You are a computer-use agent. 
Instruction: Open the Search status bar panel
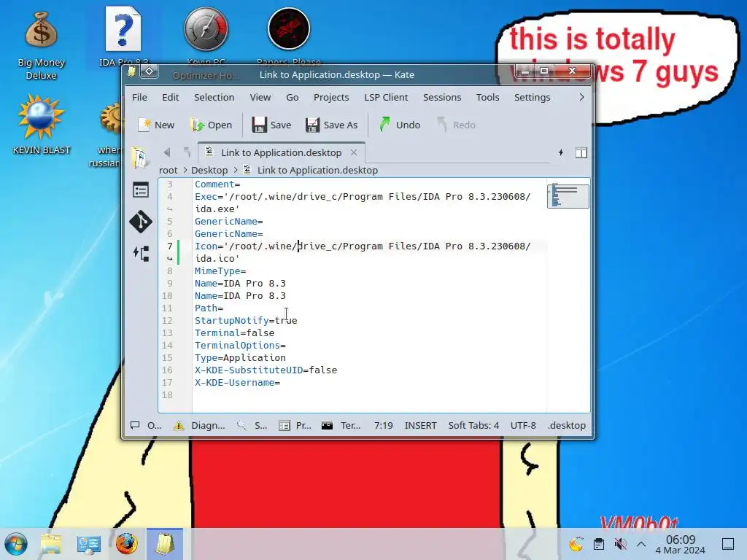coord(252,425)
